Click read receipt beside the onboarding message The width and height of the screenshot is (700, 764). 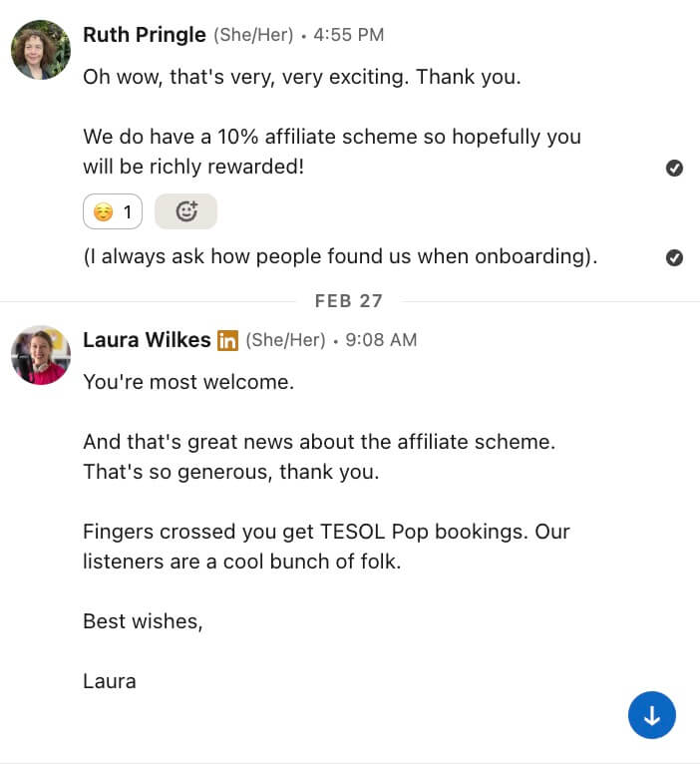674,257
